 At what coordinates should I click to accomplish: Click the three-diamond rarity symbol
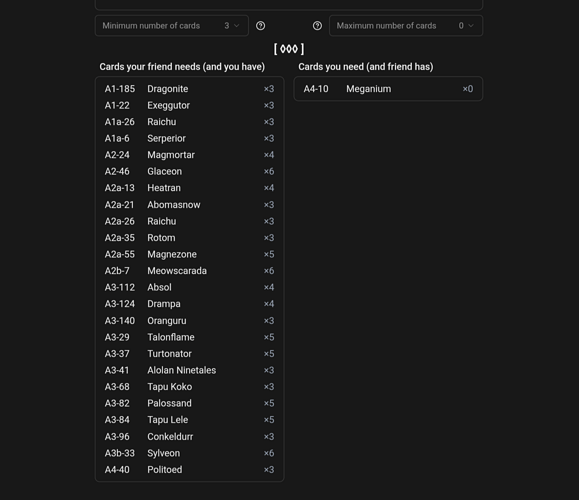(x=289, y=49)
